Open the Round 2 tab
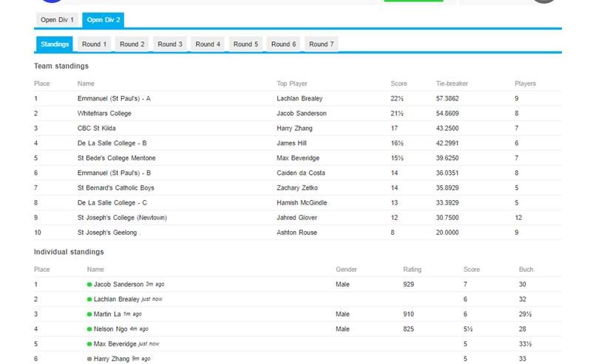This screenshot has height=364, width=590. 132,44
